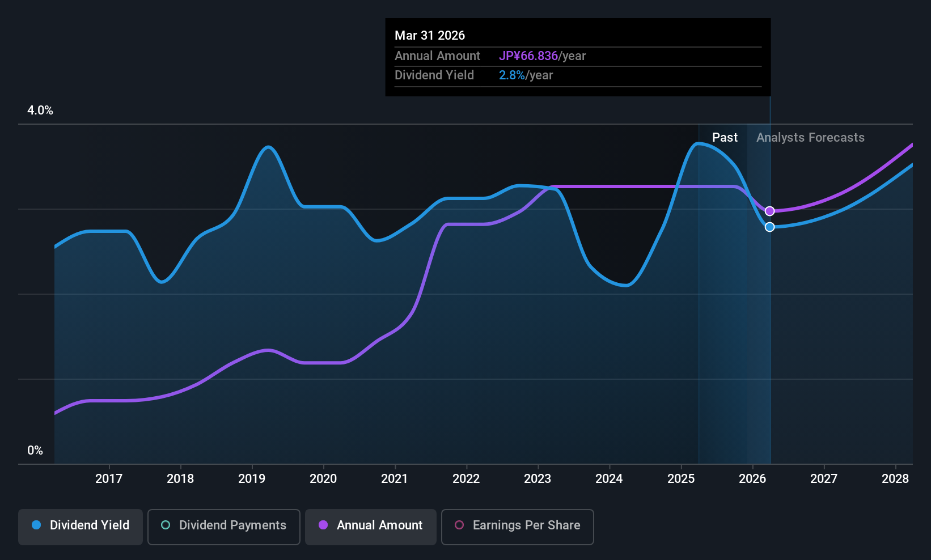Click the Mar 31 2026 tooltip date
This screenshot has width=931, height=560.
coord(430,36)
